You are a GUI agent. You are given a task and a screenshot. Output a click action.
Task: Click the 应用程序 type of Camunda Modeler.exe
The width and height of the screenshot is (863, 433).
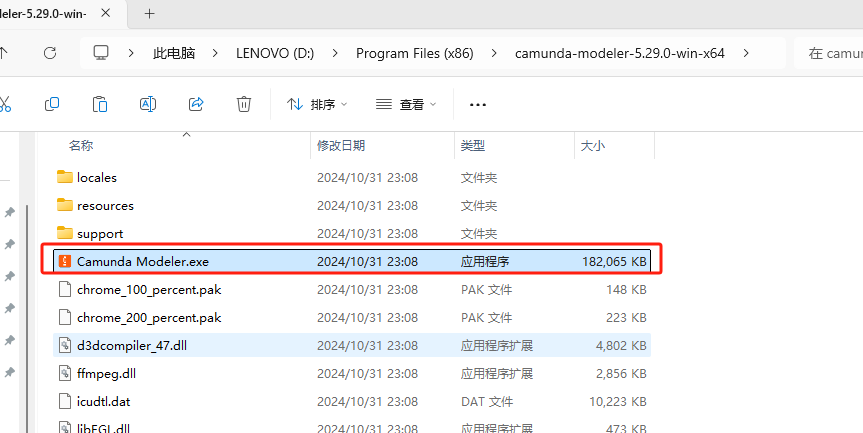(485, 262)
